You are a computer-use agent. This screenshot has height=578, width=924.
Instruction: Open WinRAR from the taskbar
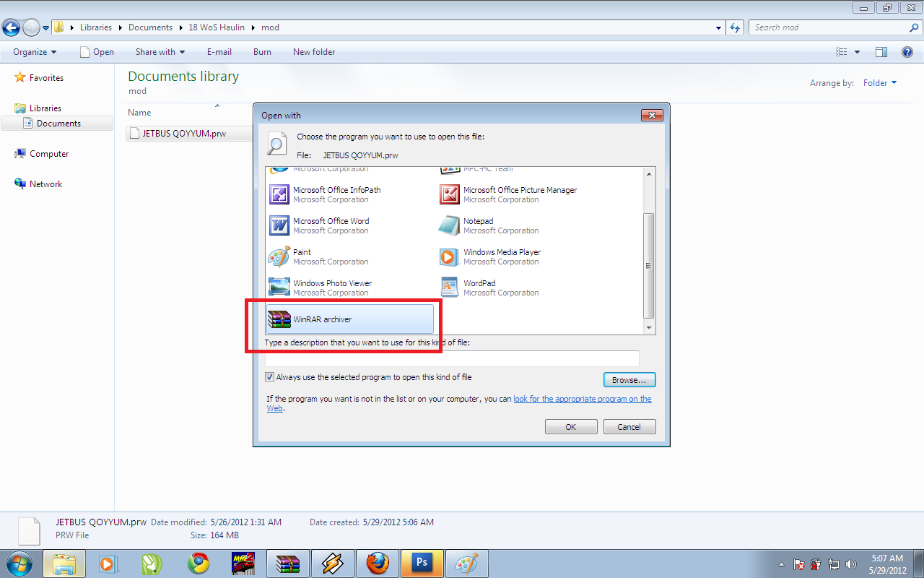click(288, 564)
